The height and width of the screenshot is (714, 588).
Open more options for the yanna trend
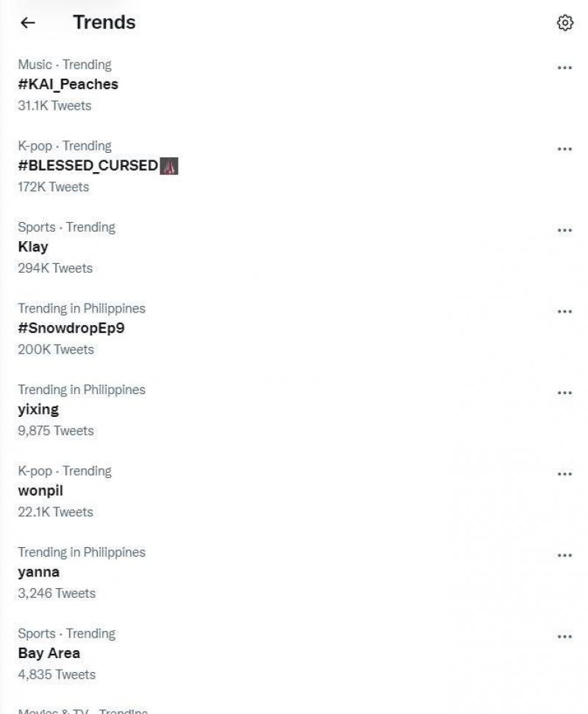pos(564,554)
